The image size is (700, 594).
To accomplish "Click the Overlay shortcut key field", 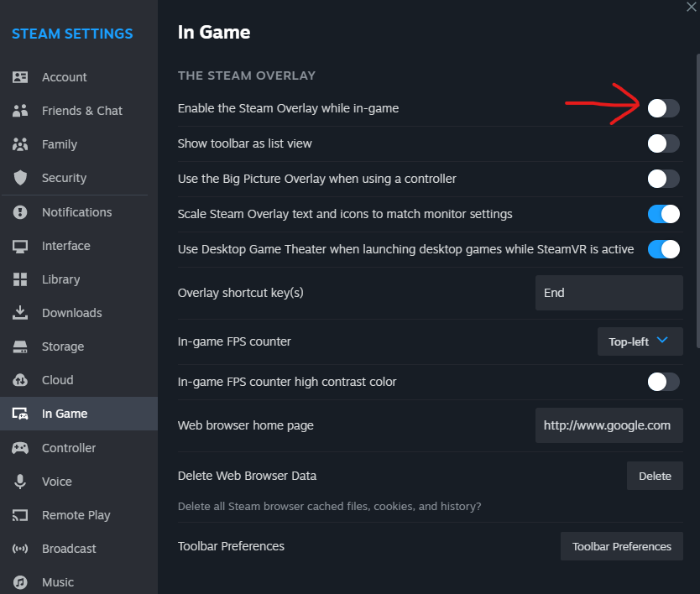I will (x=609, y=293).
